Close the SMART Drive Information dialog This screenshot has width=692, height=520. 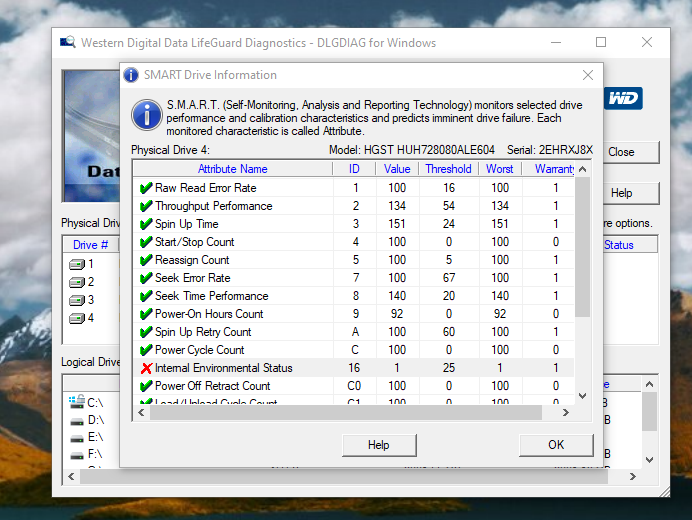pos(588,75)
